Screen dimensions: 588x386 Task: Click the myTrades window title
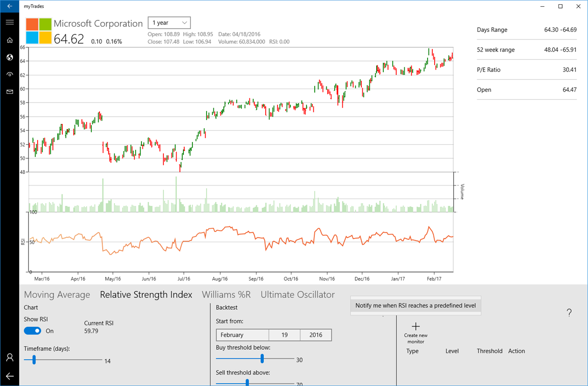pyautogui.click(x=34, y=6)
